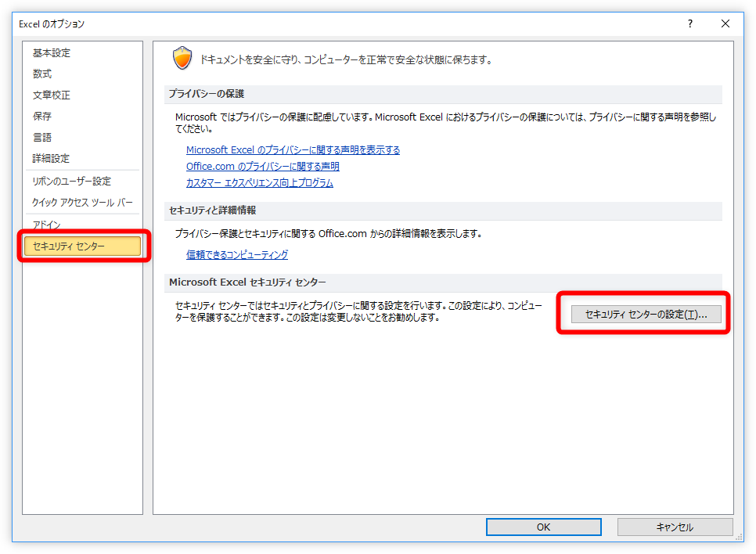Viewport: 756px width, 554px height.
Task: Open the Office.com のプライバシーに関する声明 link
Action: pyautogui.click(x=262, y=167)
